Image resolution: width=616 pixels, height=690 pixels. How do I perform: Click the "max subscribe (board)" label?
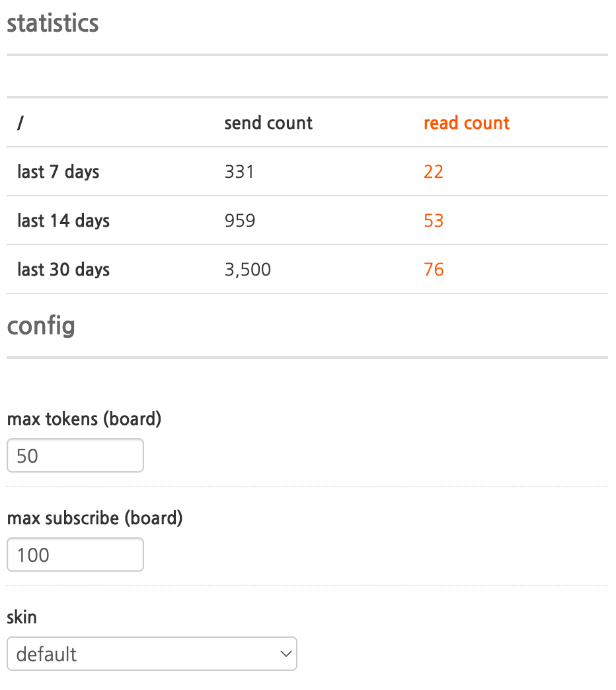click(x=95, y=518)
